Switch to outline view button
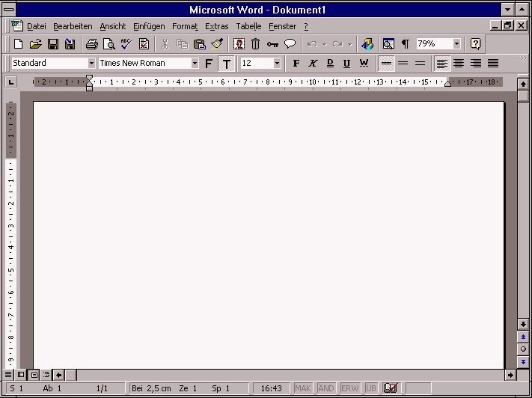Screen dimensions: 532x398 [46, 375]
